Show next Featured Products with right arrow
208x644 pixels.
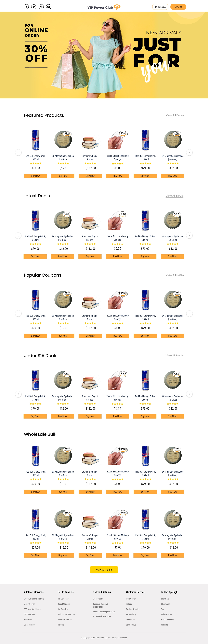(189, 152)
